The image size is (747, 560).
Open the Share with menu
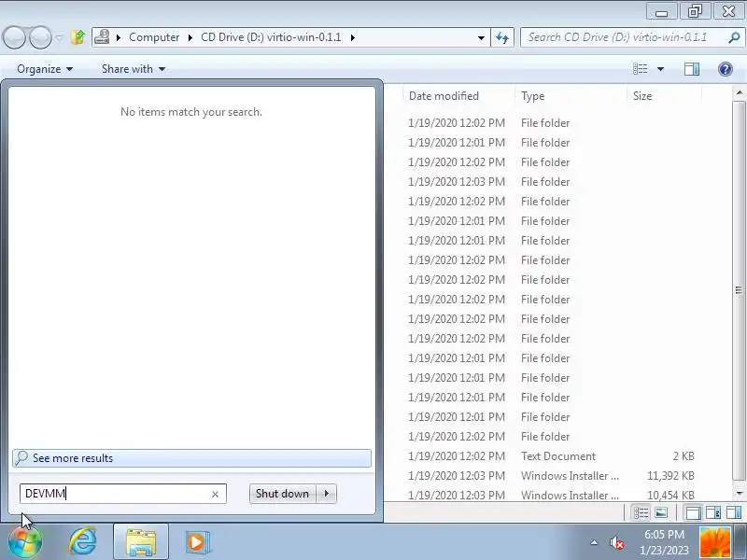[x=134, y=69]
